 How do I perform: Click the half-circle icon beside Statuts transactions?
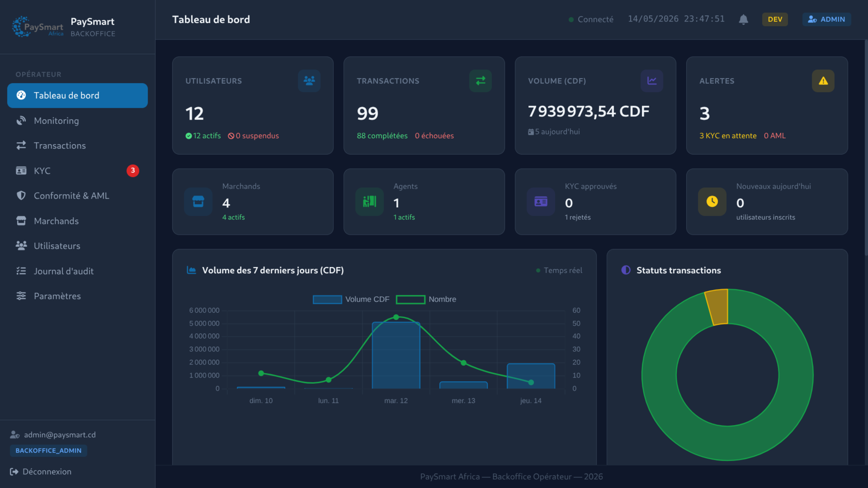[626, 270]
